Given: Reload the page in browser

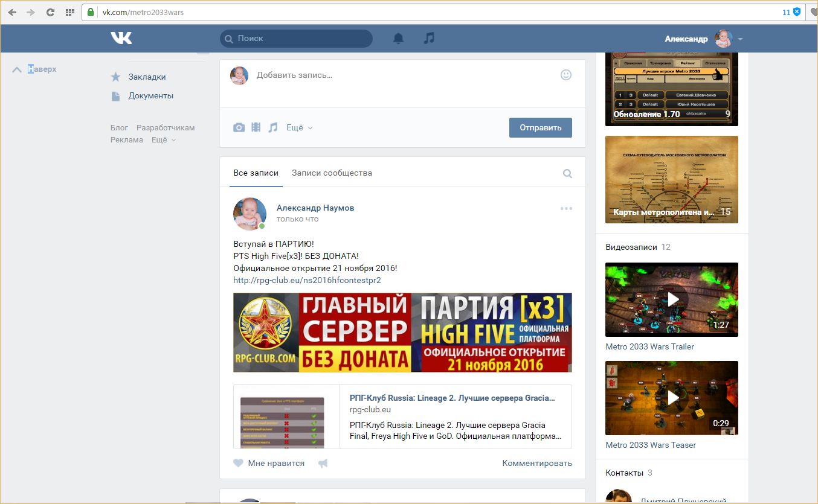Looking at the screenshot, I should [x=50, y=12].
